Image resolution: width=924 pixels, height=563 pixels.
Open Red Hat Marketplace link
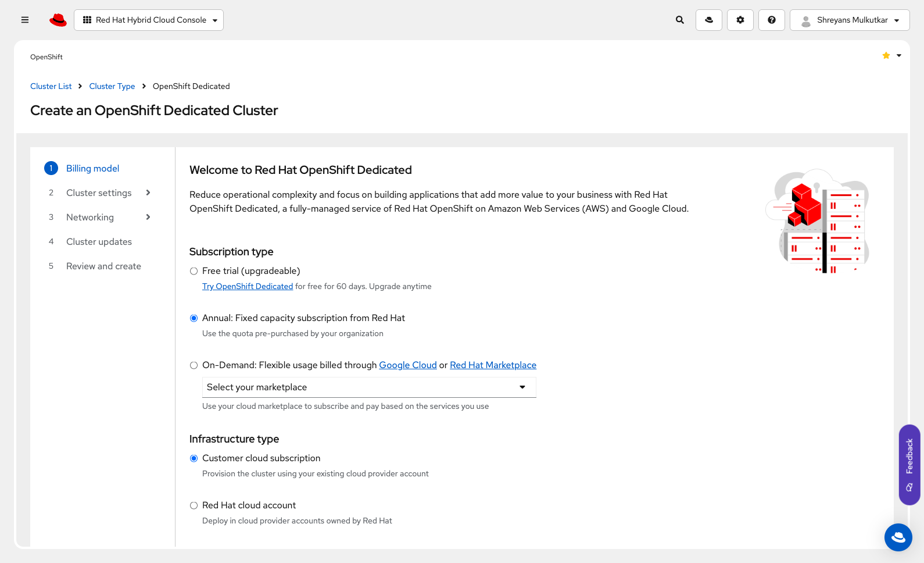click(493, 365)
